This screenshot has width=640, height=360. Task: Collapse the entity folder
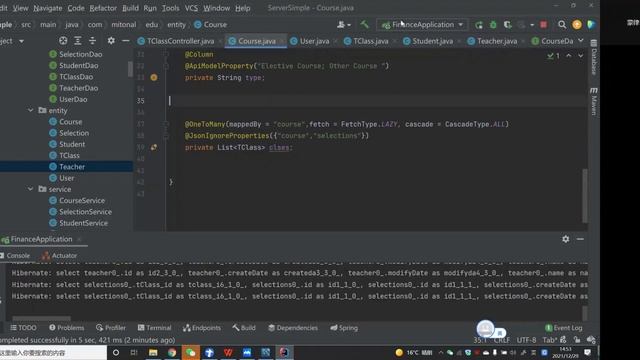pos(31,111)
